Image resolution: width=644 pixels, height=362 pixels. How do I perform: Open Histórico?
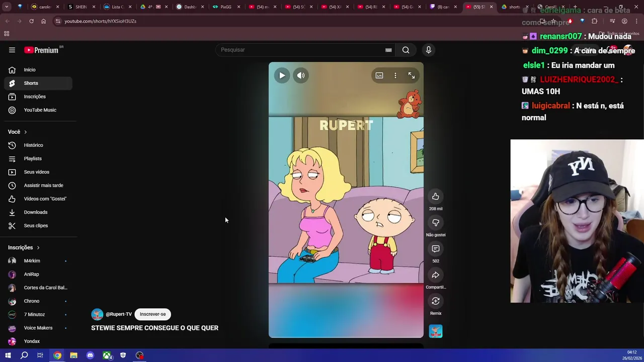[38, 145]
